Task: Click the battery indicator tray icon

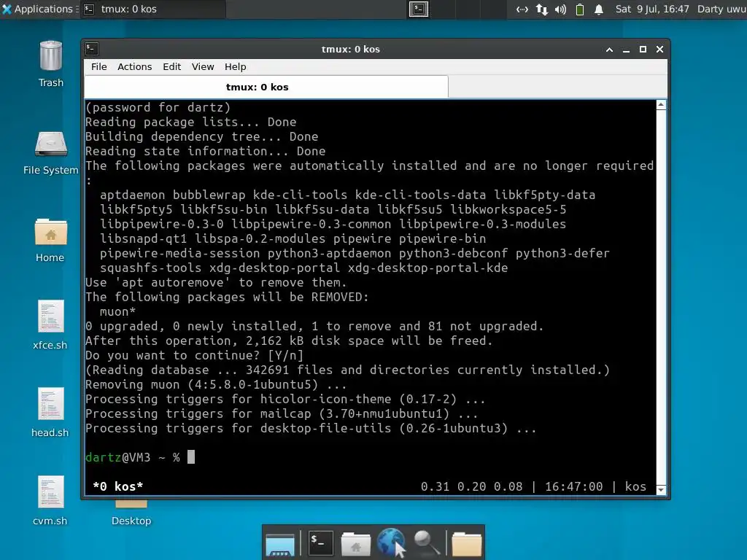Action: [580, 9]
